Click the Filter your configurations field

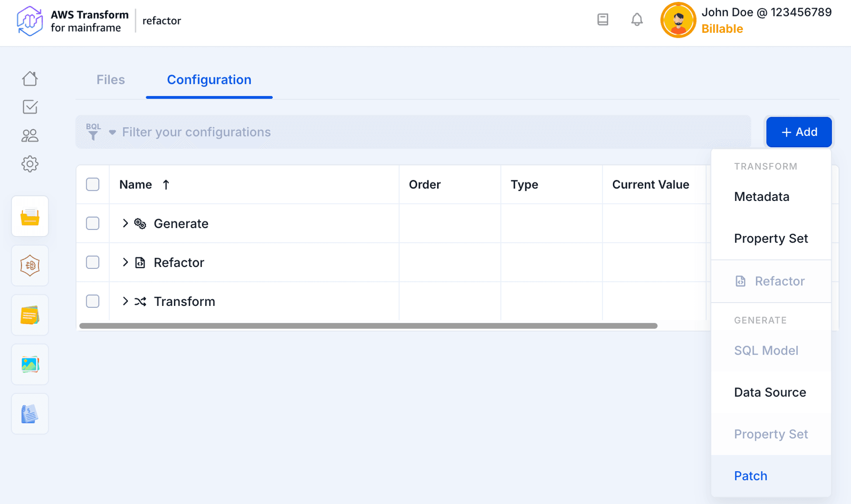click(422, 132)
